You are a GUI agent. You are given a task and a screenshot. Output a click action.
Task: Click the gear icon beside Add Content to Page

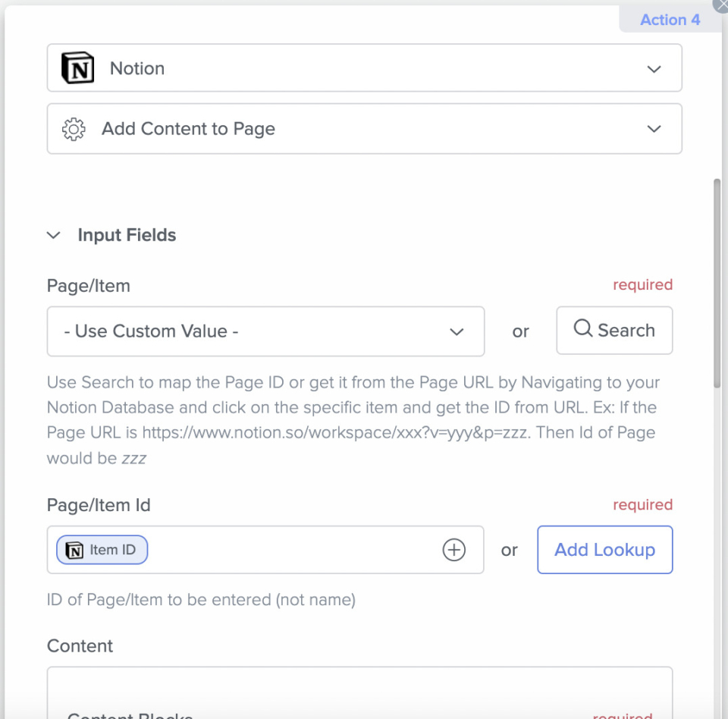point(74,129)
